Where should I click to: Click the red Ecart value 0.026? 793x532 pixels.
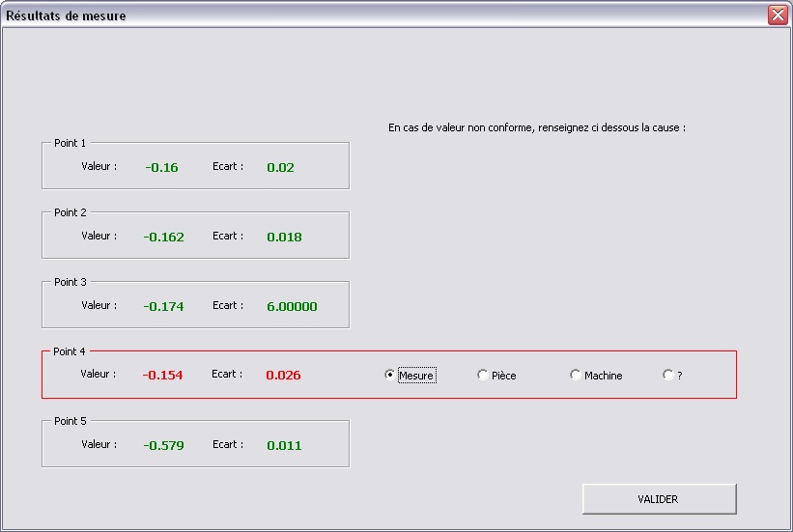[283, 376]
